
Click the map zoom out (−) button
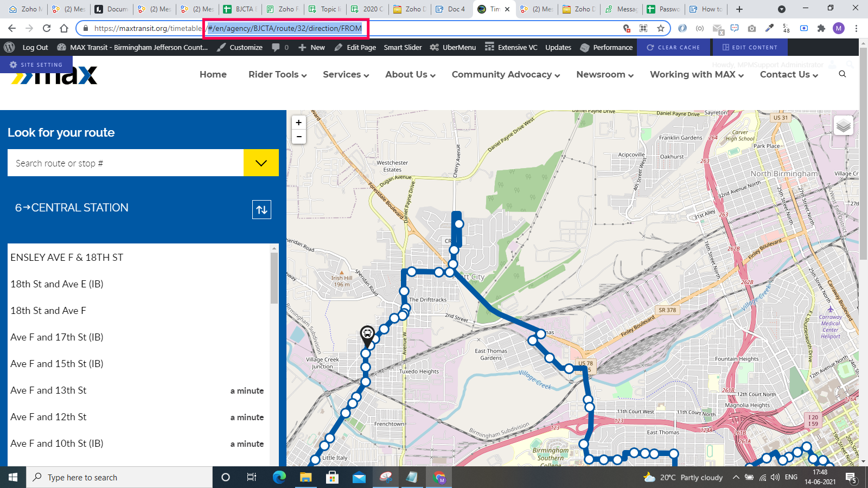click(x=299, y=137)
